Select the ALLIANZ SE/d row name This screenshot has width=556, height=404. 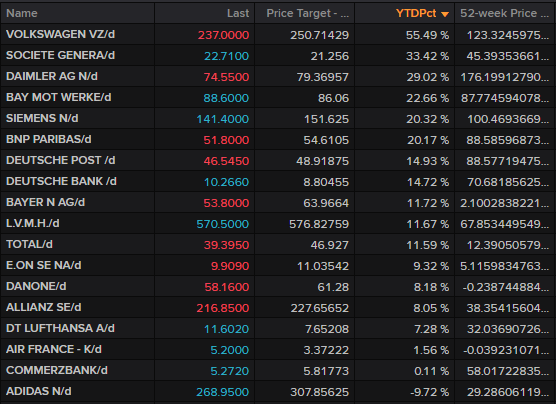[x=44, y=307]
